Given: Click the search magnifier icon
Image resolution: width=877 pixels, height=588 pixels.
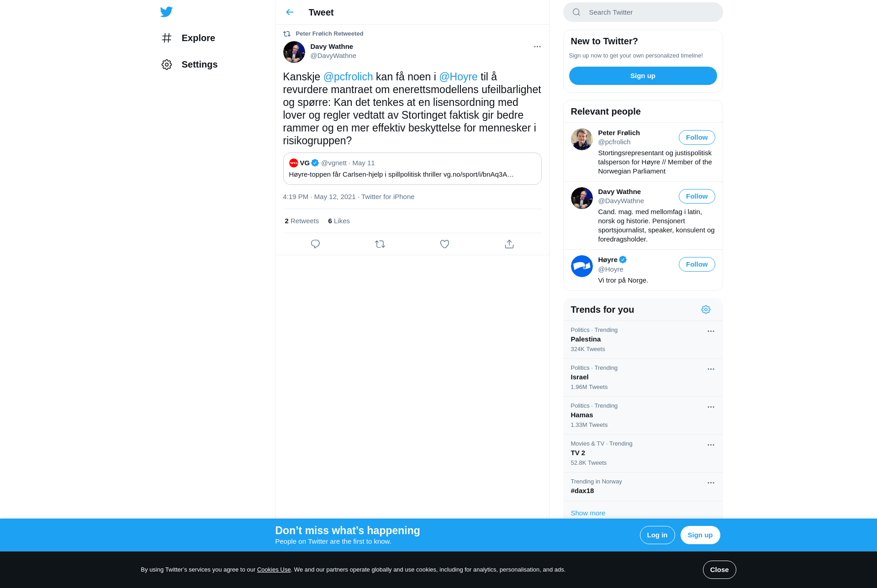Looking at the screenshot, I should coord(576,12).
